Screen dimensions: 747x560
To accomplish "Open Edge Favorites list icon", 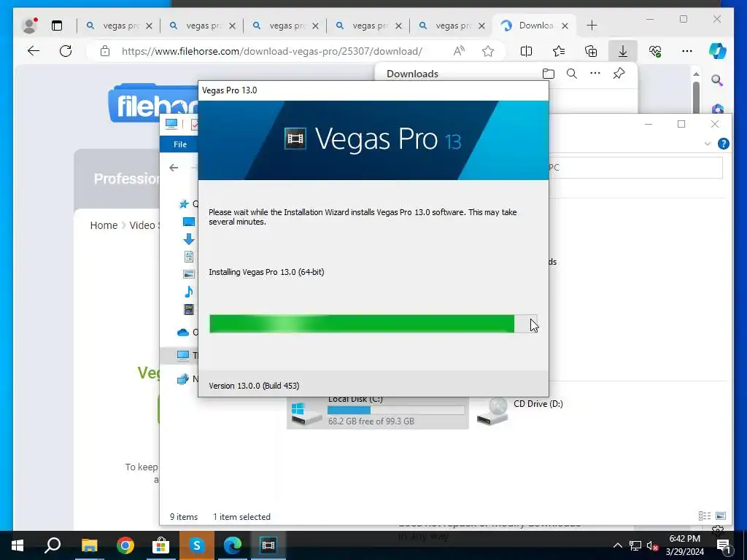I will (x=558, y=51).
